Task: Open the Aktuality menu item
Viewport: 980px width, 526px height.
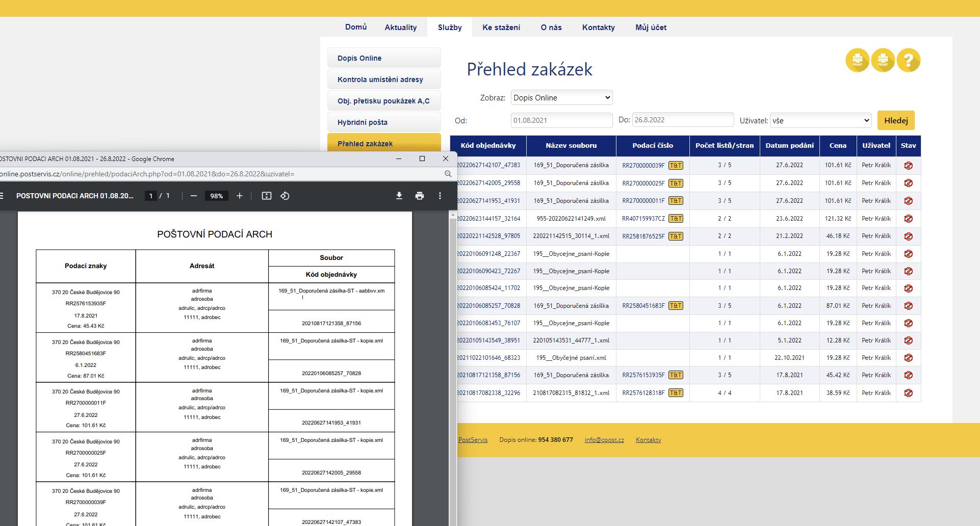Action: click(401, 28)
